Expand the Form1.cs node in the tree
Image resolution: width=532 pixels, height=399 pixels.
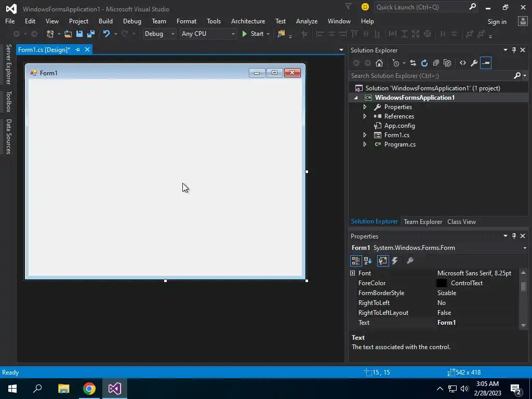[365, 135]
